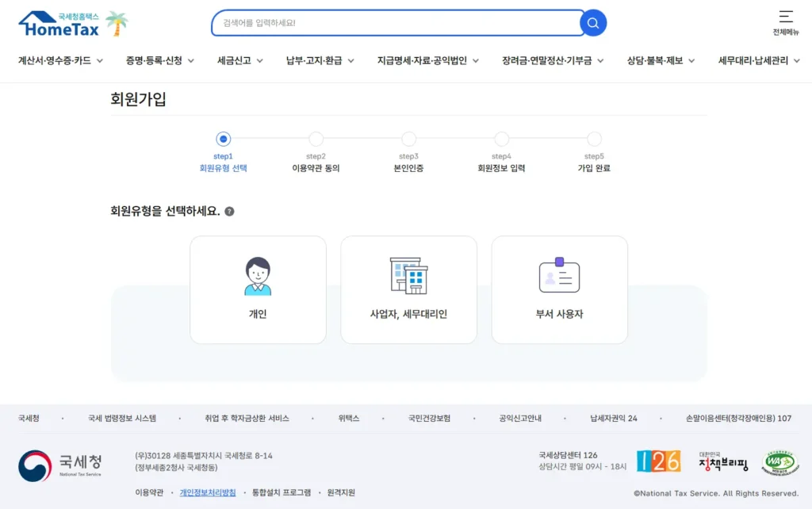This screenshot has height=509, width=812.
Task: Click the address (우)30128 세종특별자치시 text
Action: pos(204,456)
